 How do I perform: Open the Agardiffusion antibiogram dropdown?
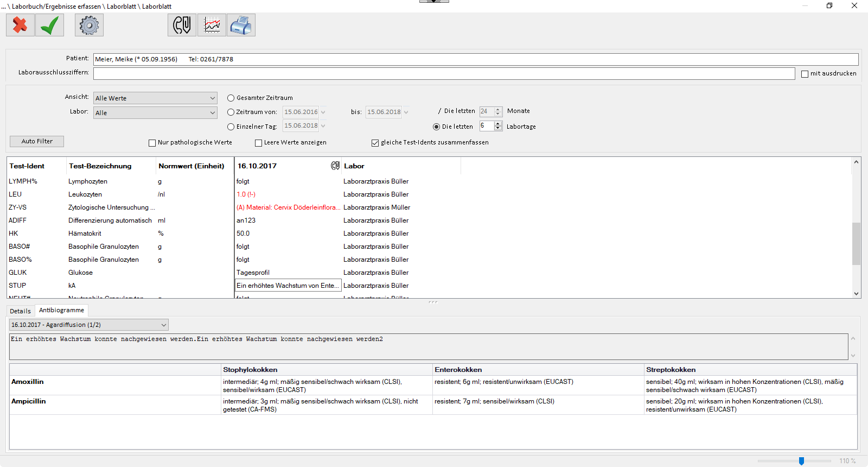89,325
